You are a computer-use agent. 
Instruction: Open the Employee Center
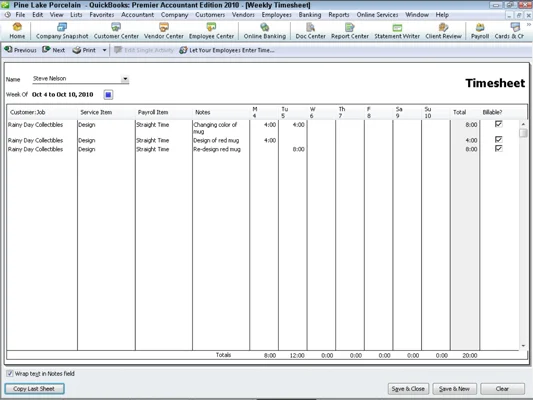pyautogui.click(x=211, y=31)
